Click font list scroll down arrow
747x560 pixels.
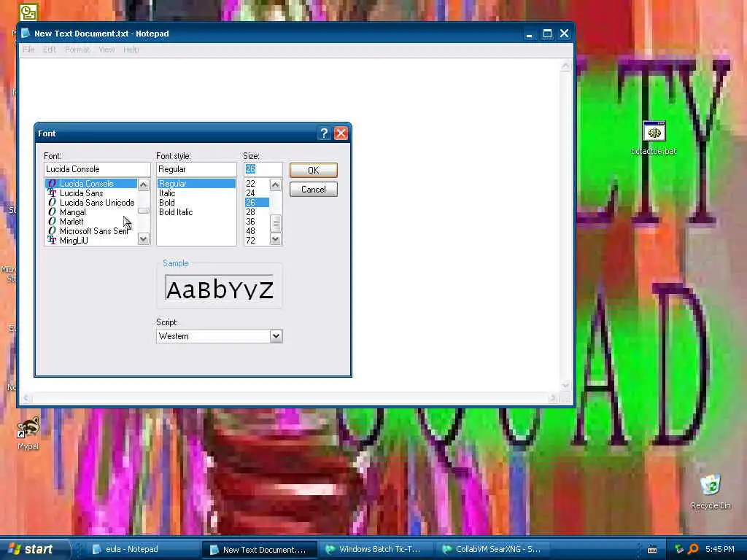tap(144, 238)
